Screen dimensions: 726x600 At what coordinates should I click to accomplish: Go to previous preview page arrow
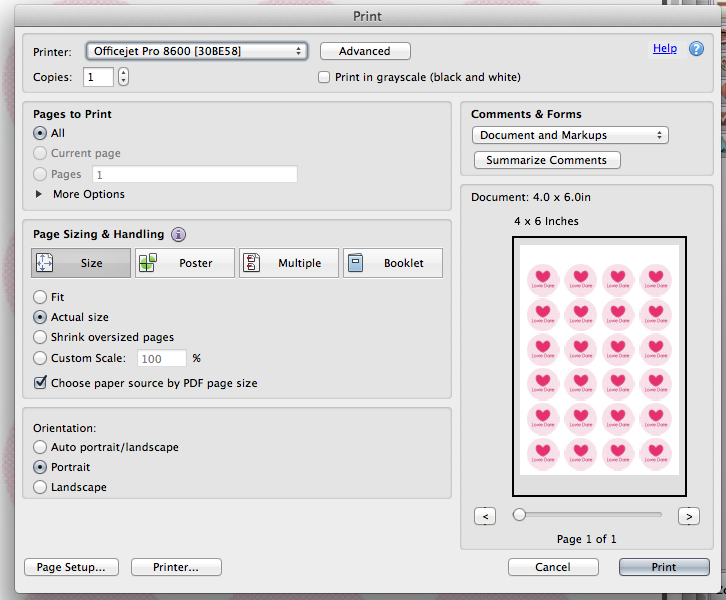point(484,516)
